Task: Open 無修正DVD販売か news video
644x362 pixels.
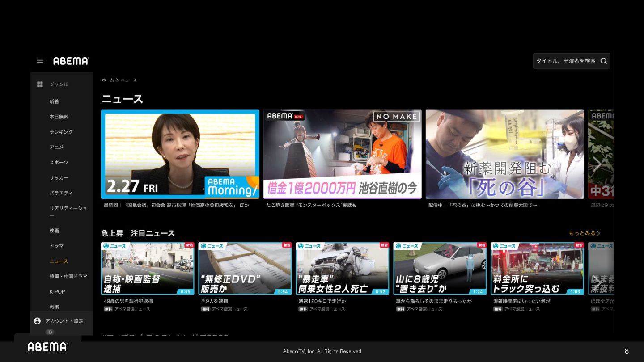Action: point(245,269)
